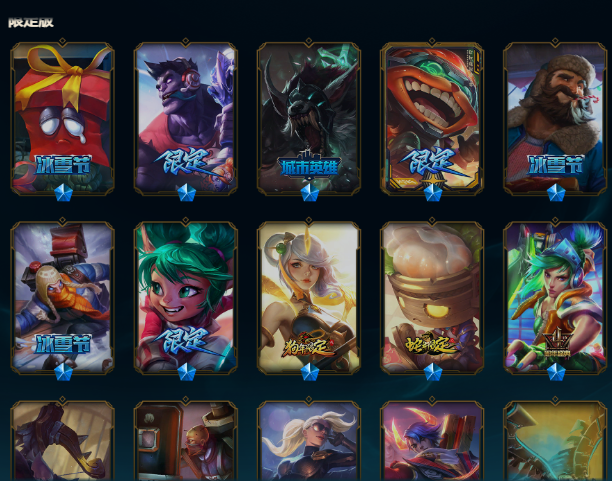The height and width of the screenshot is (481, 612).
Task: Click blue gem under dumpling steamer card
Action: [433, 372]
